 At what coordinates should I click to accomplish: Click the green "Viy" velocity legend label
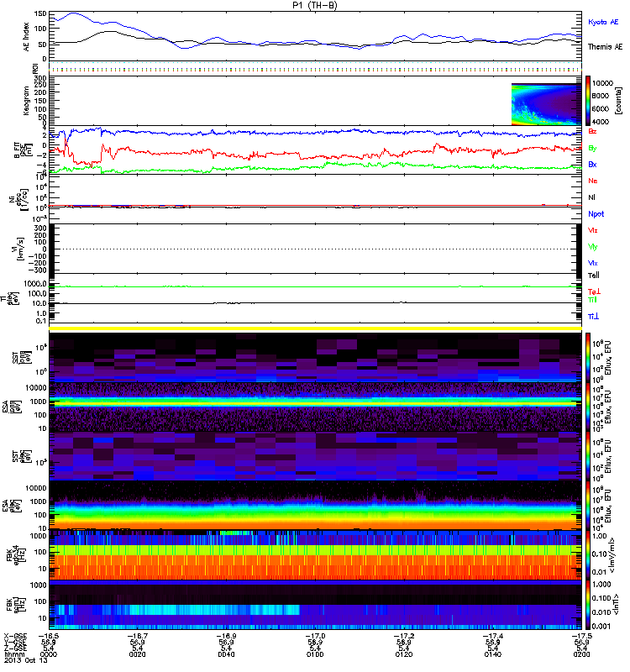[x=593, y=247]
